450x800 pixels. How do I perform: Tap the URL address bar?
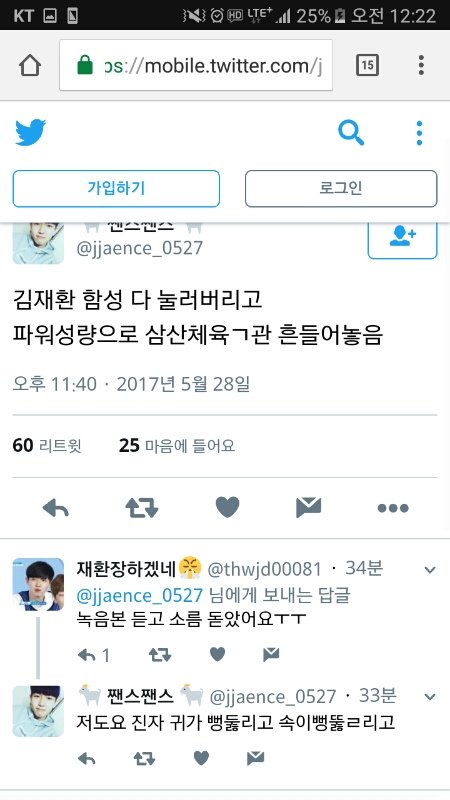pos(196,65)
